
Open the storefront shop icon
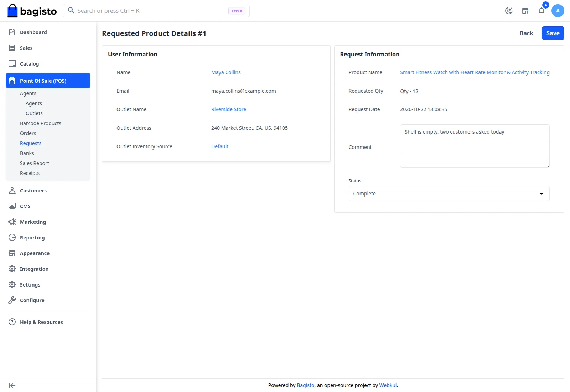click(x=525, y=11)
